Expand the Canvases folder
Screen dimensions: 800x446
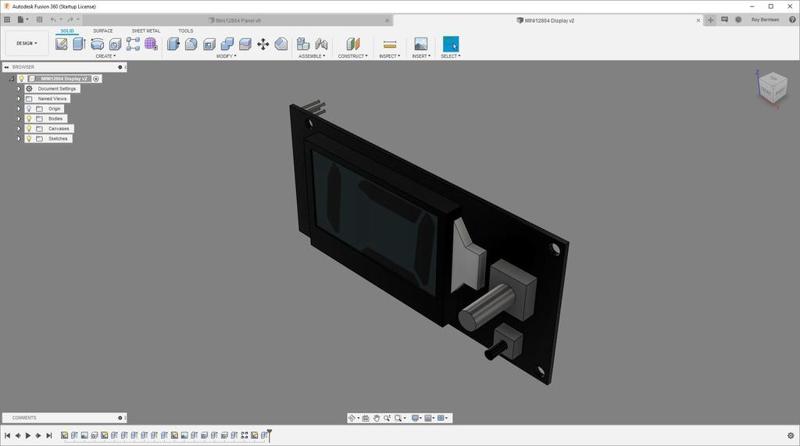(19, 129)
